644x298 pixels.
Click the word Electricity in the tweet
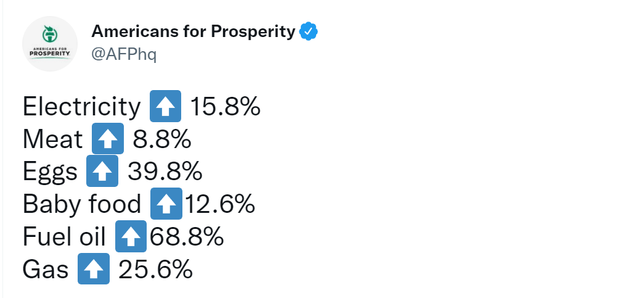tap(81, 107)
